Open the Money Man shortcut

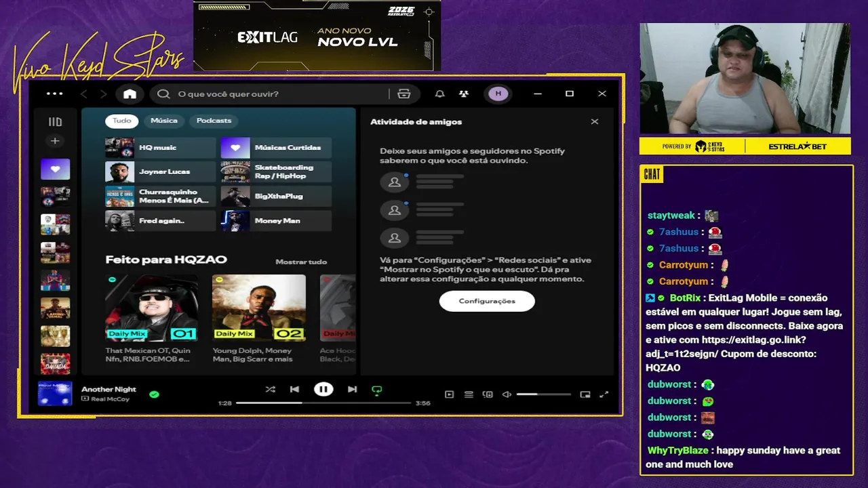coord(276,221)
